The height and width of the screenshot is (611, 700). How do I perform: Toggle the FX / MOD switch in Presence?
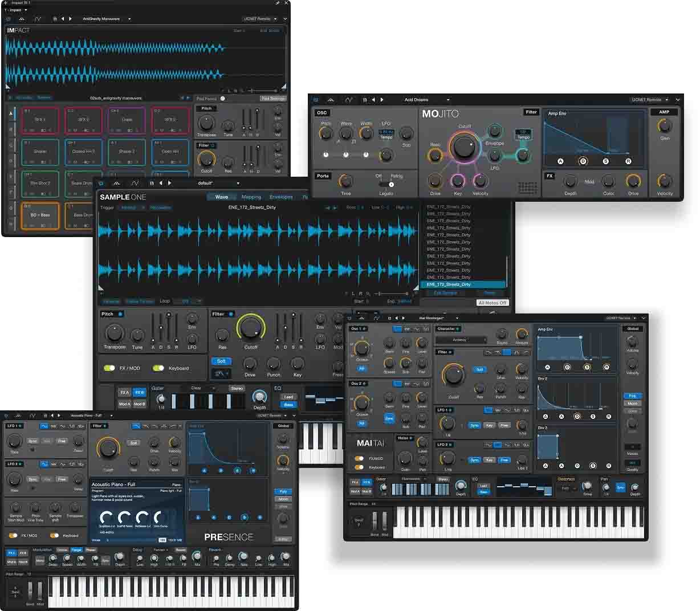point(13,536)
